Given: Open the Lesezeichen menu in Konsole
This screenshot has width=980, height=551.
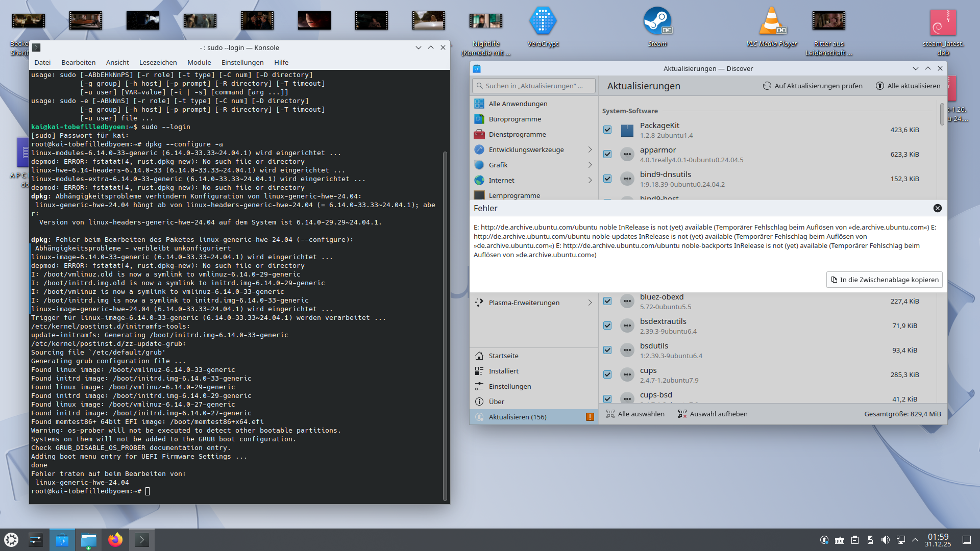Looking at the screenshot, I should click(x=158, y=62).
